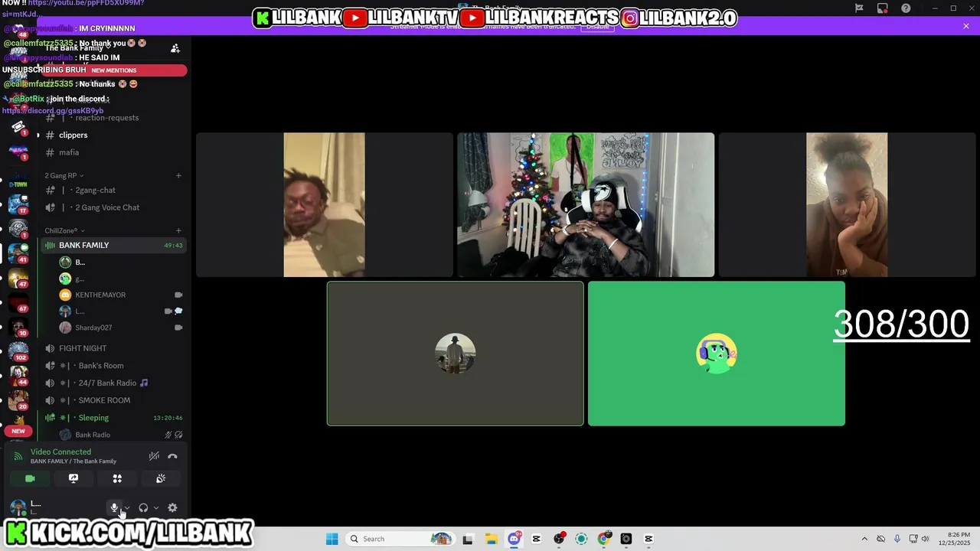Open the headphones output options chevron
This screenshot has width=980, height=551.
point(156,507)
